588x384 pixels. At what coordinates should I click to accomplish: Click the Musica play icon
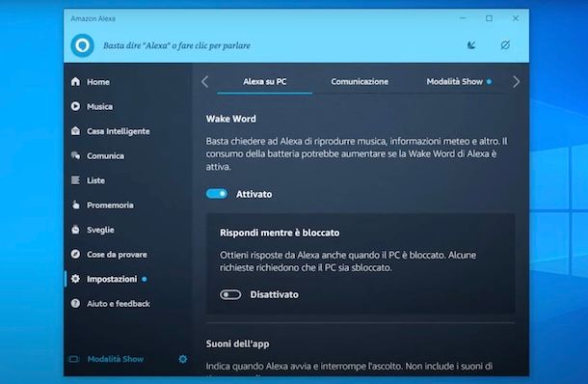tap(75, 106)
